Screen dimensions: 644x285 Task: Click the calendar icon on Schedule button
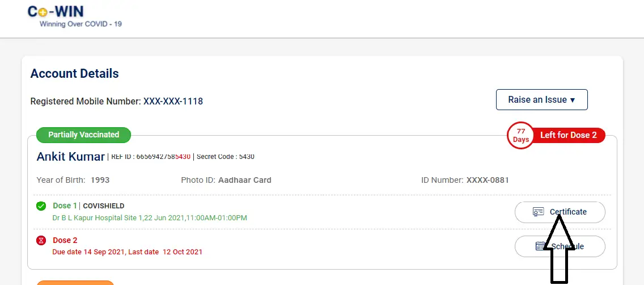coord(541,246)
